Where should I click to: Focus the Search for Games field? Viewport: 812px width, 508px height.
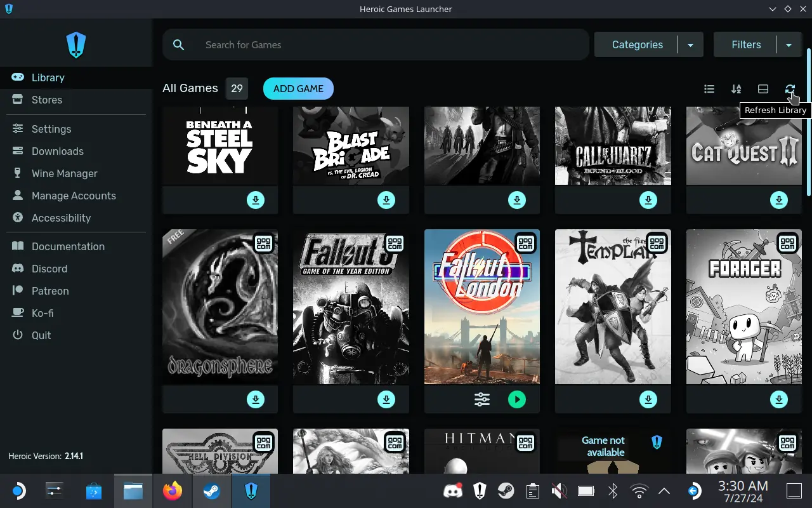coord(376,45)
